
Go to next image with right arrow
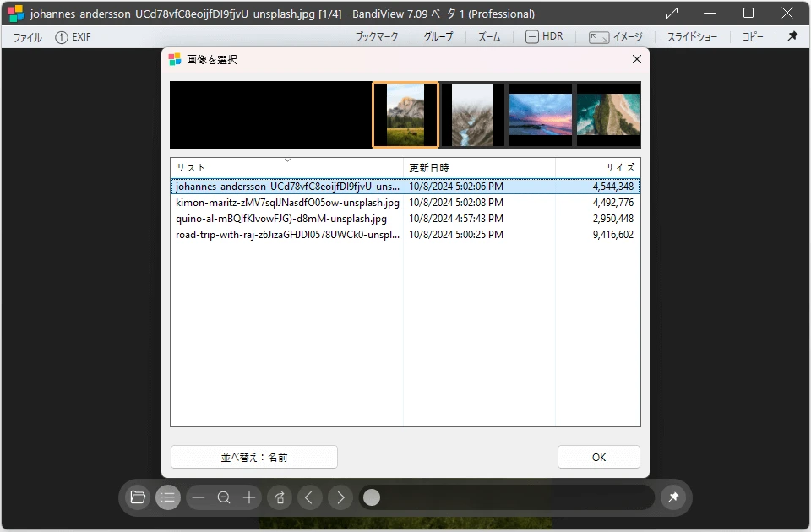click(x=340, y=497)
